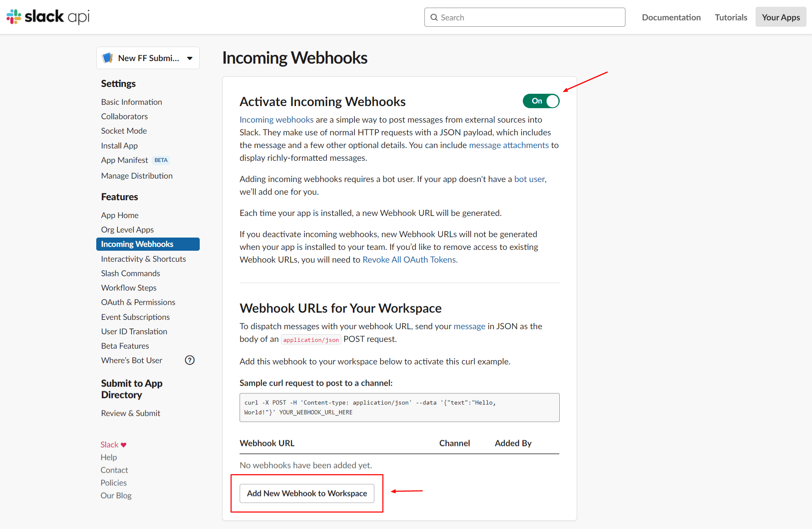The image size is (812, 529).
Task: Click the search magnifier icon
Action: pos(434,17)
